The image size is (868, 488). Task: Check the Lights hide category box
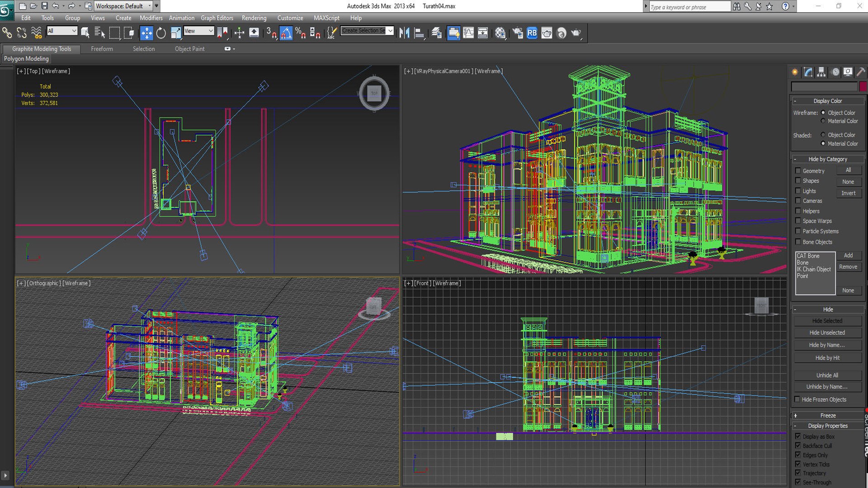tap(798, 191)
